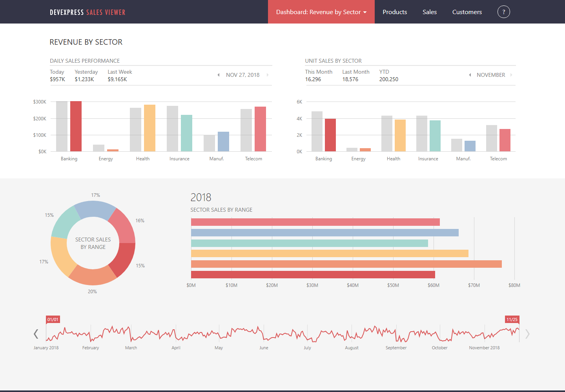Open the Sales tab
This screenshot has height=392, width=565.
[x=430, y=12]
